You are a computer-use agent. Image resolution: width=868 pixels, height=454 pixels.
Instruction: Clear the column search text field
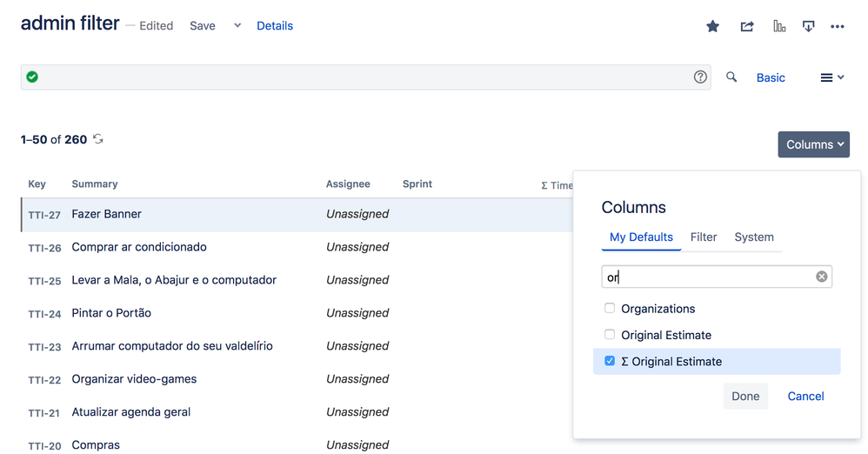pos(822,277)
